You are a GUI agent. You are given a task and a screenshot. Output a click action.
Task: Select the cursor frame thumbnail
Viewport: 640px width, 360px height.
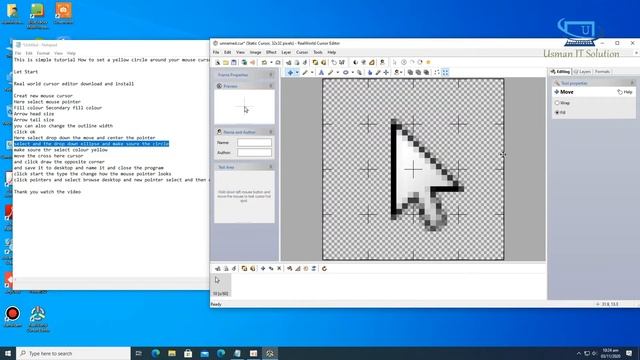click(221, 285)
